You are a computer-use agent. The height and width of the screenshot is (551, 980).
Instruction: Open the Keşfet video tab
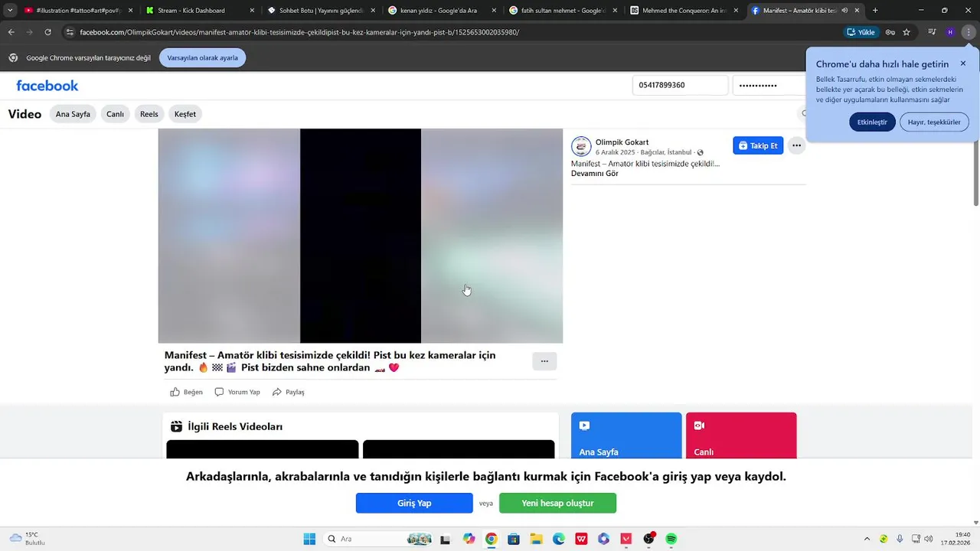pyautogui.click(x=185, y=114)
